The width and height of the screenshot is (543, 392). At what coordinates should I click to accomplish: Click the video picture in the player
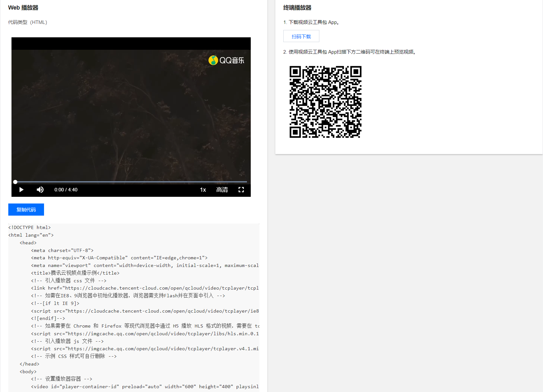131,116
